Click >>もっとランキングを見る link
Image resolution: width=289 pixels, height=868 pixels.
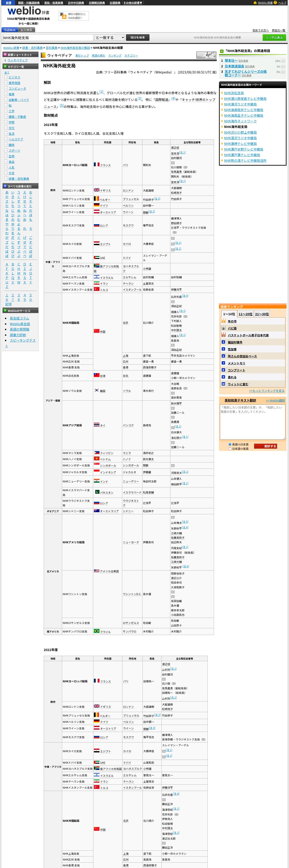[266, 391]
